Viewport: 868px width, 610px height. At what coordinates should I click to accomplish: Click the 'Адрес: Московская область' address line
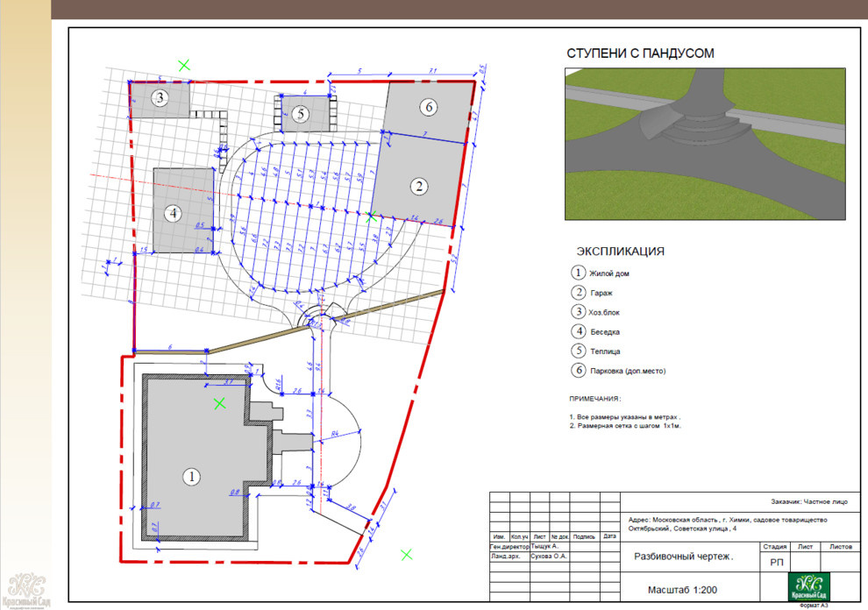tap(728, 520)
